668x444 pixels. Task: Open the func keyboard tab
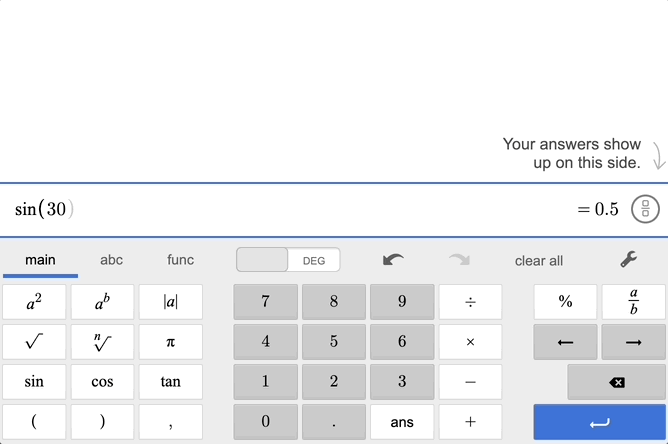tap(181, 260)
